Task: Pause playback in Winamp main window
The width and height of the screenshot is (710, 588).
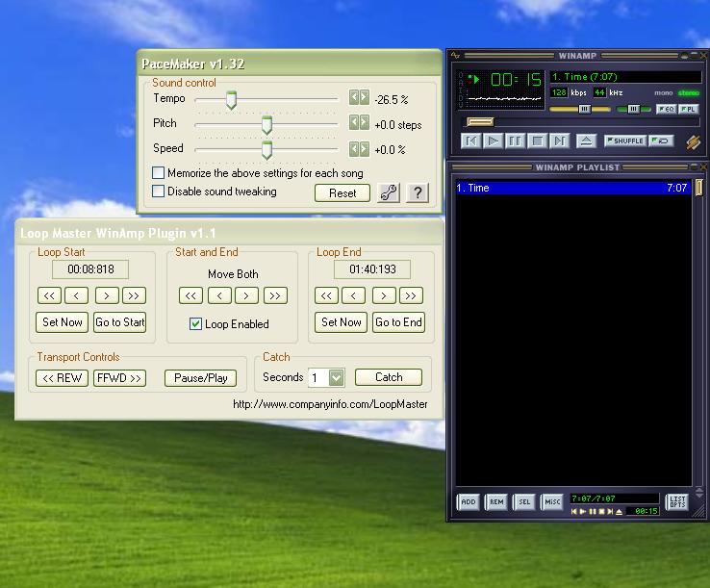Action: (x=515, y=141)
